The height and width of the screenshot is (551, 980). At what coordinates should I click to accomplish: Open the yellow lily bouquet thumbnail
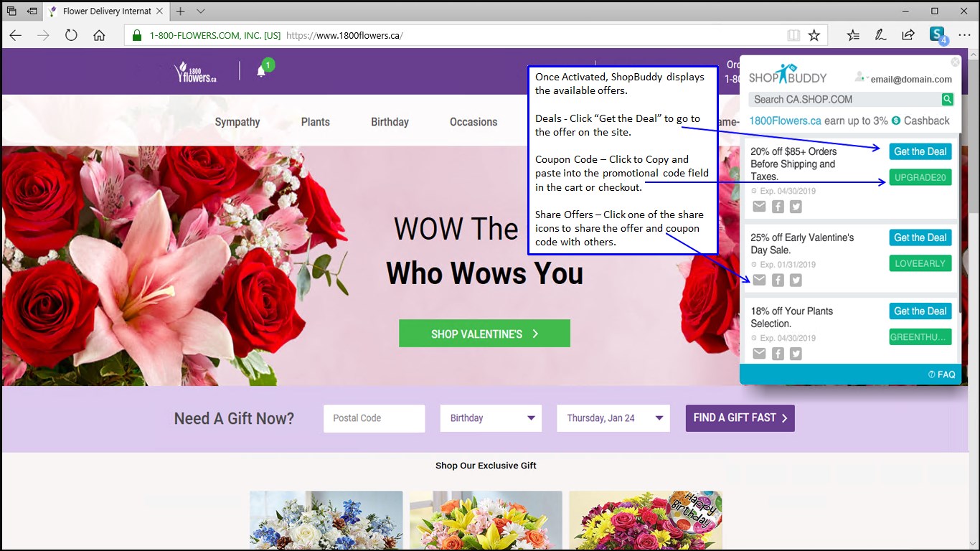click(x=486, y=521)
